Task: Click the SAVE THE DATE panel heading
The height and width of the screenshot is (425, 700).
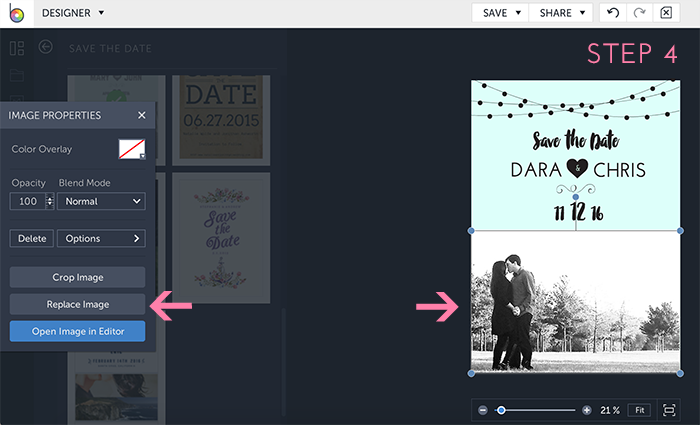Action: [110, 48]
